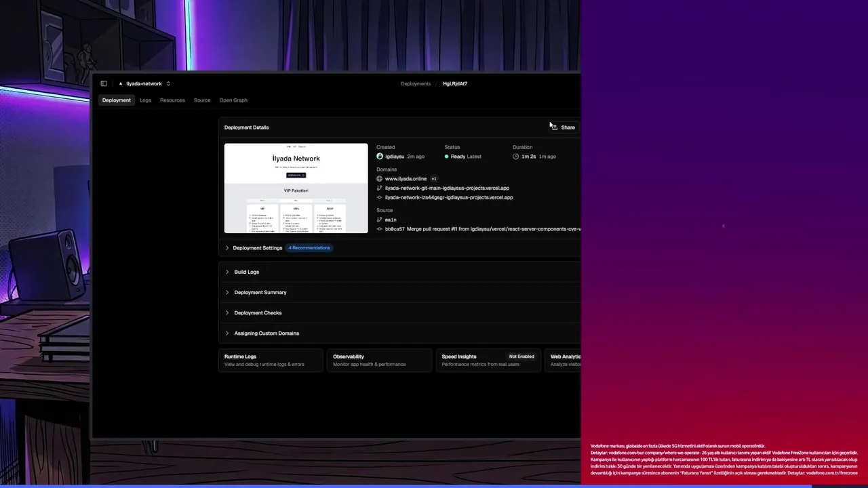Show the +1 additional domains badge

pyautogui.click(x=434, y=179)
